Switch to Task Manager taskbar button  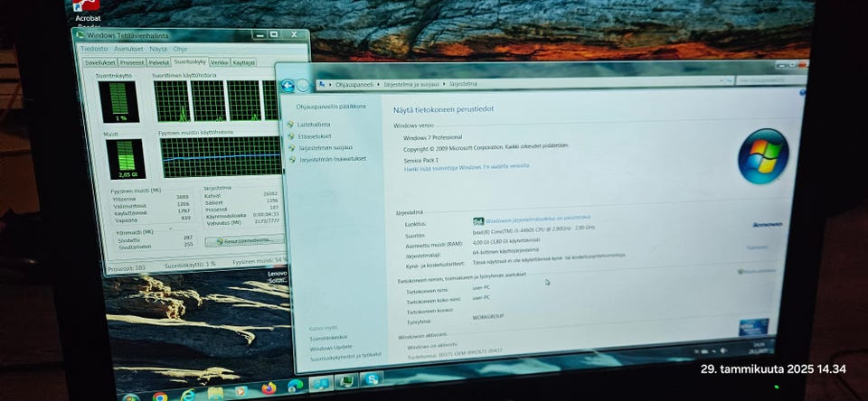[x=347, y=380]
